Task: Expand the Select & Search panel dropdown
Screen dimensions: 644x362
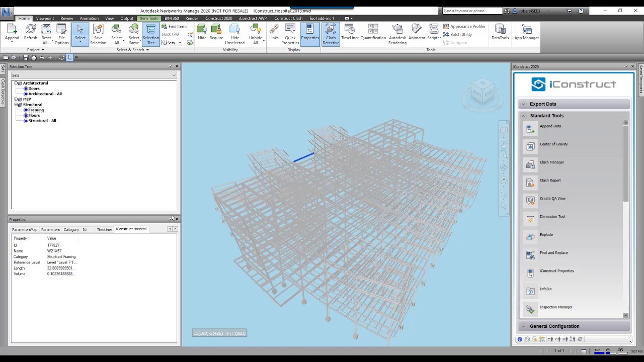Action: coord(133,50)
